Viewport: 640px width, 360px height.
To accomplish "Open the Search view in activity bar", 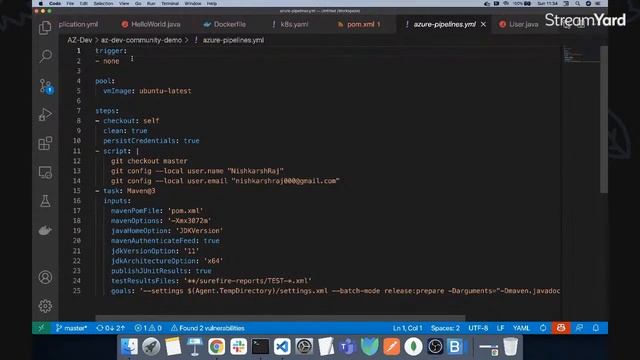I will [x=45, y=56].
